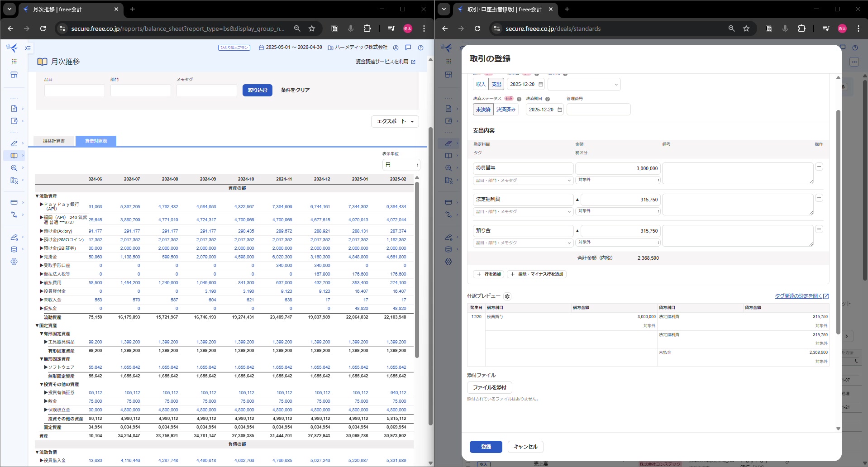Screen dimensions: 868x467
Task: Collapse the 流動資産 tree section
Action: (38, 196)
